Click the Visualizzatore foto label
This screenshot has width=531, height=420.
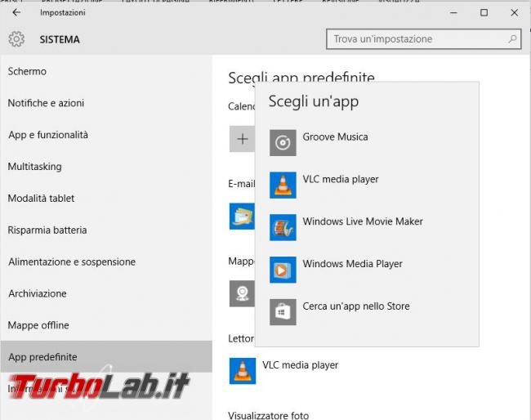pos(269,415)
